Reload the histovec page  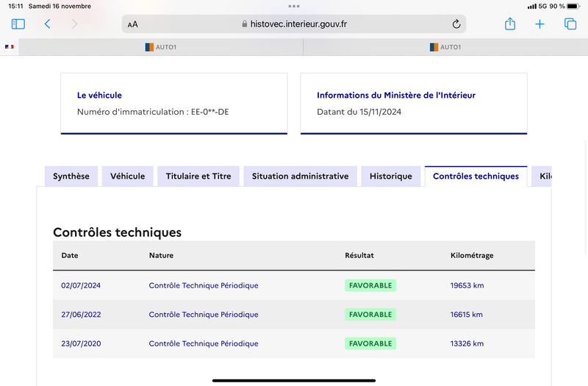point(456,24)
